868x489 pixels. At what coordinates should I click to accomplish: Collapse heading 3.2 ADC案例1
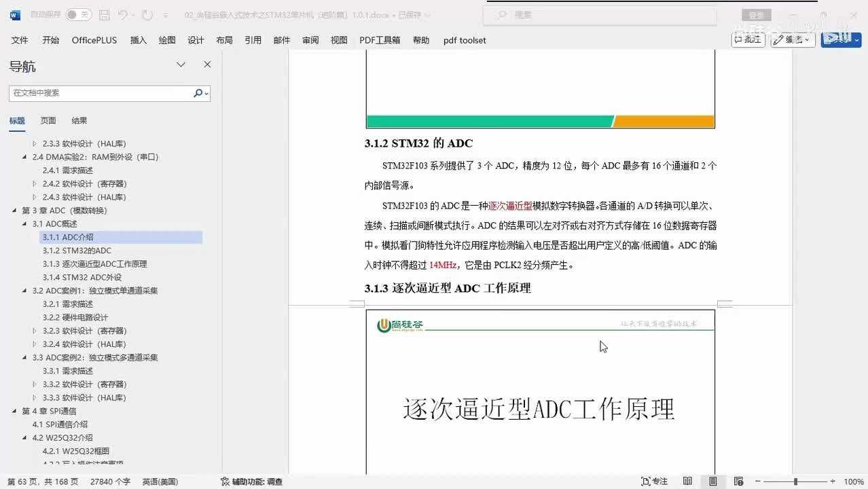tap(25, 291)
